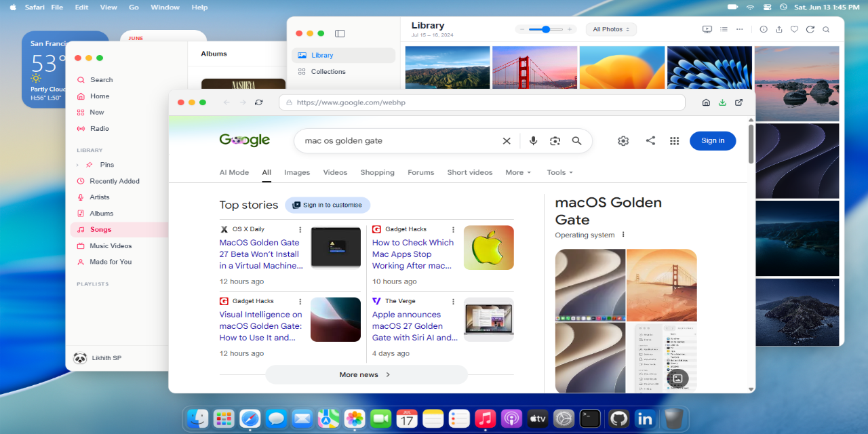Image resolution: width=868 pixels, height=434 pixels.
Task: Open Terminal from the Dock
Action: pyautogui.click(x=590, y=419)
